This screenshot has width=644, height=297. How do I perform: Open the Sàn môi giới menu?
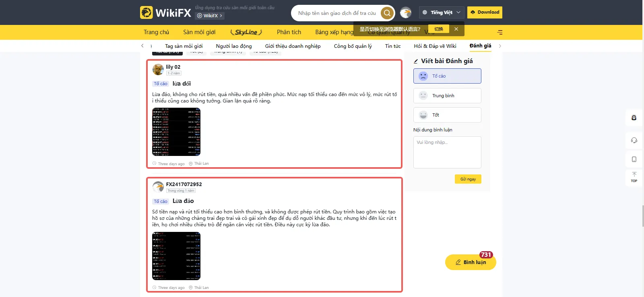click(199, 32)
